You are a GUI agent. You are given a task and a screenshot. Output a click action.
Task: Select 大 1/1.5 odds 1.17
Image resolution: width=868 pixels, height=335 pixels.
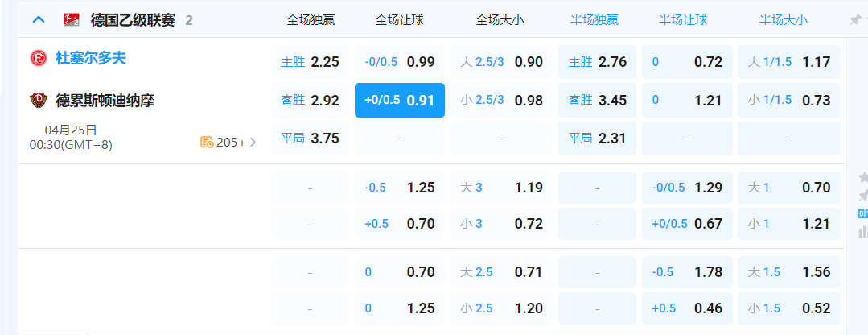[x=789, y=61]
